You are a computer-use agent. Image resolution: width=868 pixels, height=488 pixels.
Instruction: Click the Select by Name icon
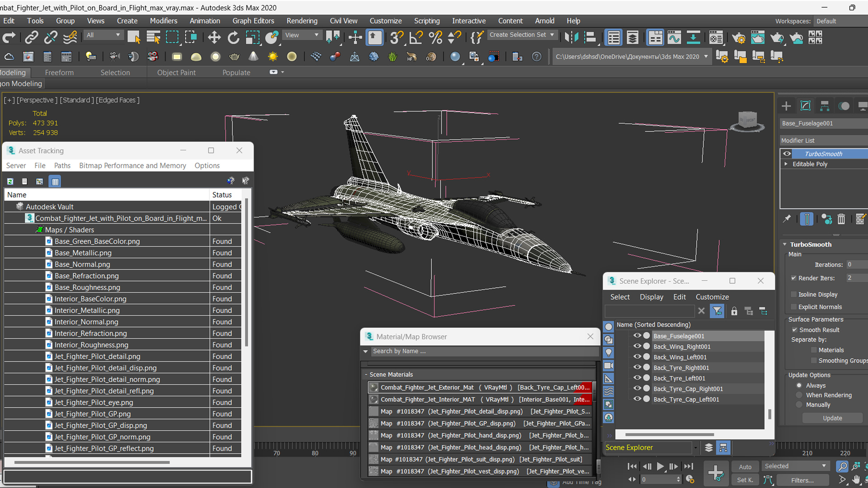(x=153, y=38)
